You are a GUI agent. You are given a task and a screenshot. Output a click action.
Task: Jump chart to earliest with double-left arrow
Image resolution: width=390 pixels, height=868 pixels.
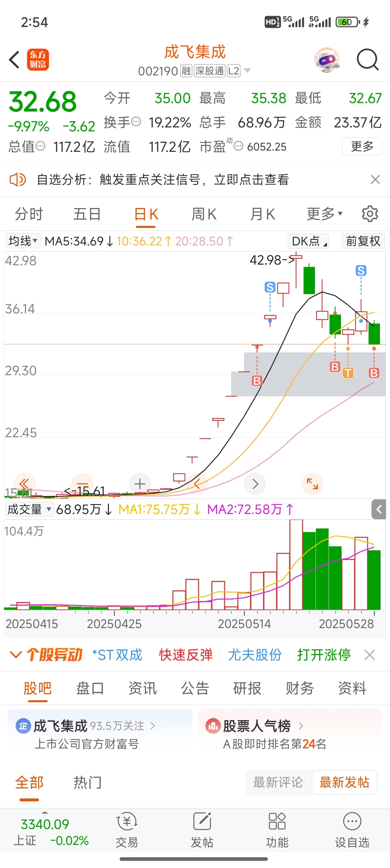(x=24, y=484)
